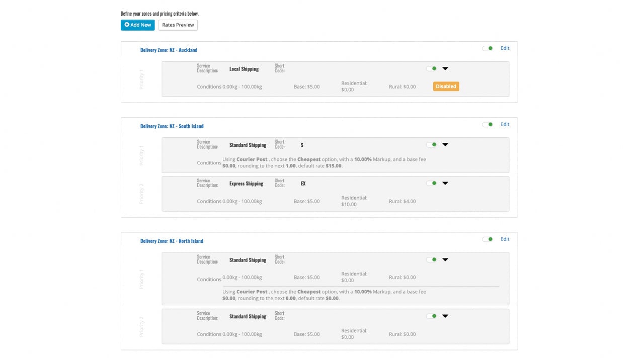644x362 pixels.
Task: Expand the Express Shipping dropdown arrow
Action: (x=445, y=184)
